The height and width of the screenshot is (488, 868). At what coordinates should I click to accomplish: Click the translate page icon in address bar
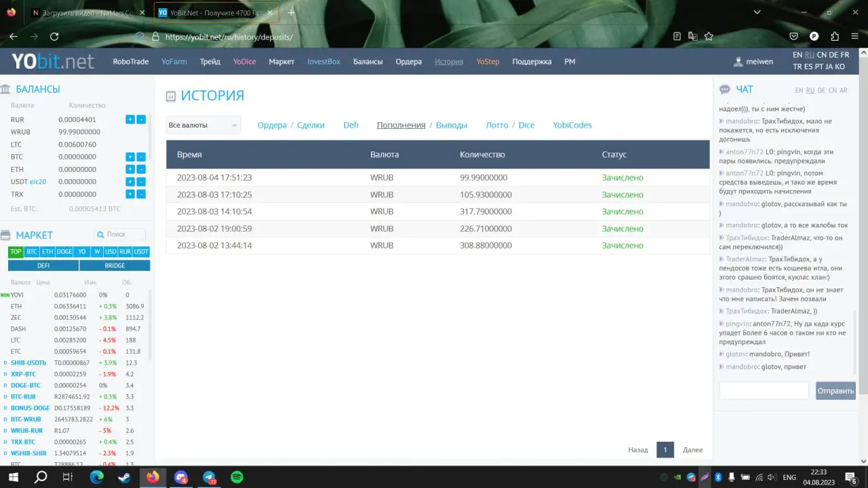pyautogui.click(x=692, y=37)
